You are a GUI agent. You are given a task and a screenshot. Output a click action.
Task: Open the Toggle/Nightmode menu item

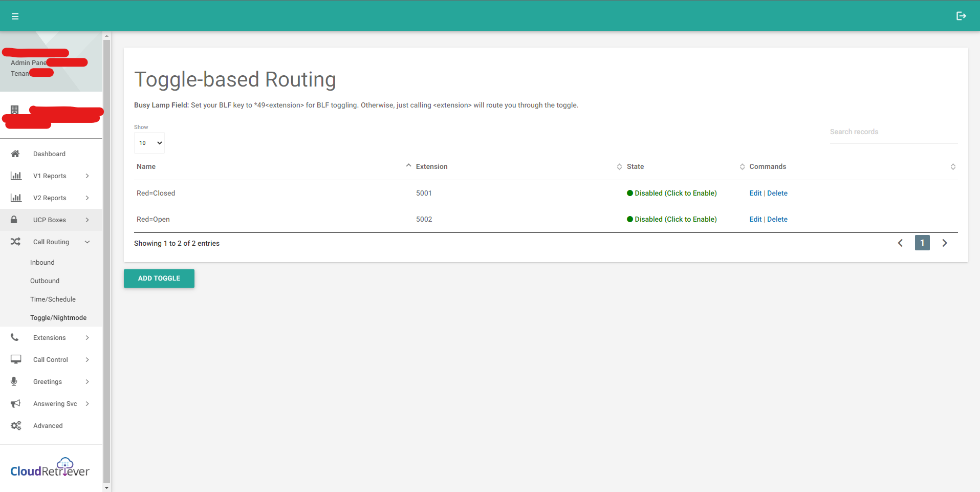(x=58, y=317)
